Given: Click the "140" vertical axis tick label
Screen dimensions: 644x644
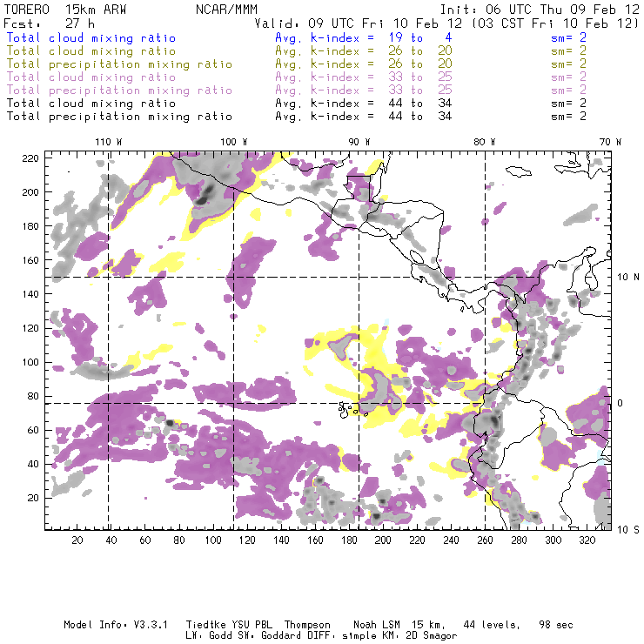Looking at the screenshot, I should [30, 294].
